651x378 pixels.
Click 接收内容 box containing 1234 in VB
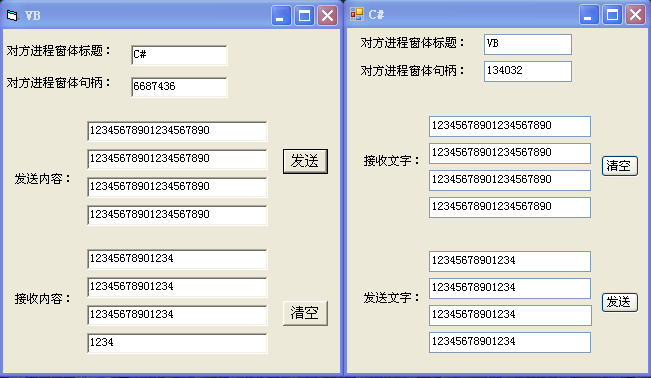177,343
